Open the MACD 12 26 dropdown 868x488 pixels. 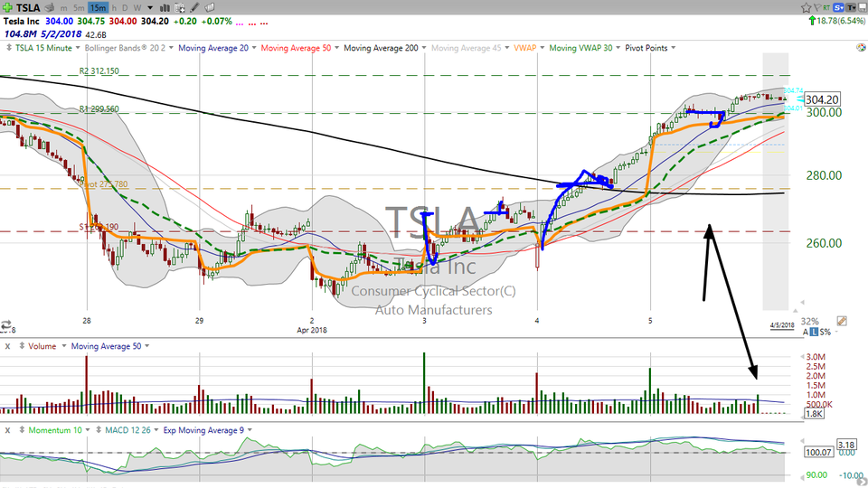(x=156, y=430)
